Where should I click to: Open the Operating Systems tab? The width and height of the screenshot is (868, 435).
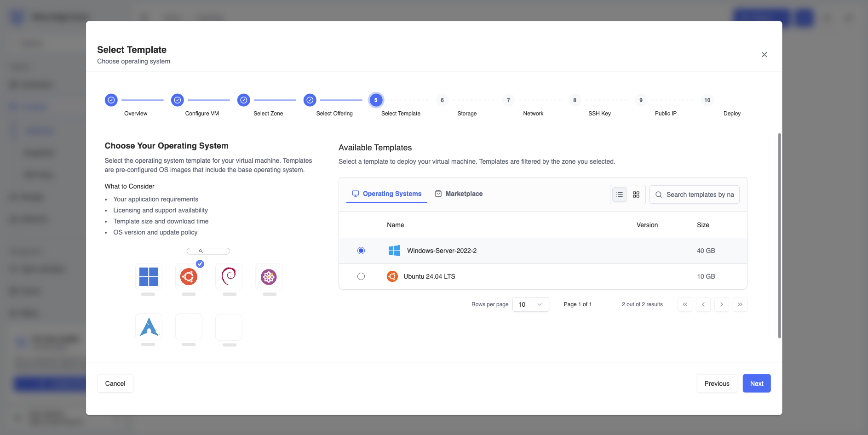click(387, 194)
